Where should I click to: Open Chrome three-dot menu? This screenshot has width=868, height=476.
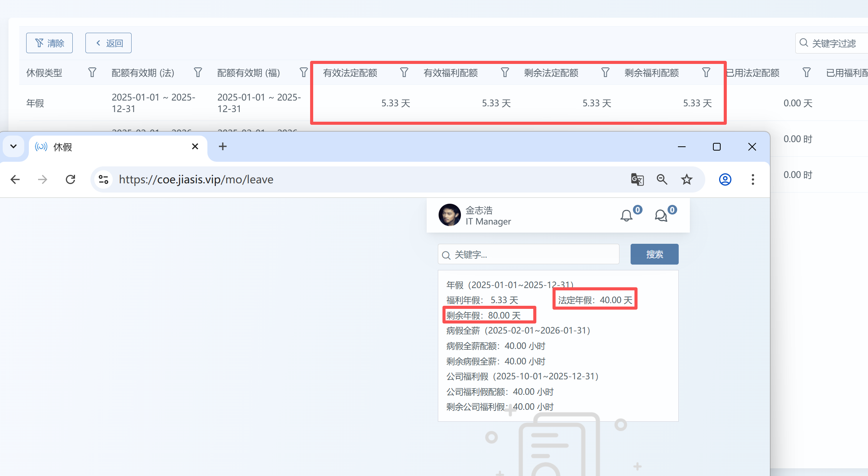(x=753, y=179)
